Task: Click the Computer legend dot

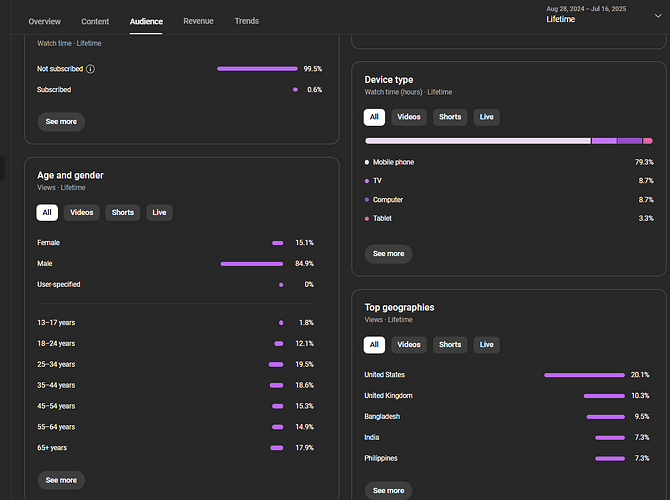Action: tap(367, 200)
